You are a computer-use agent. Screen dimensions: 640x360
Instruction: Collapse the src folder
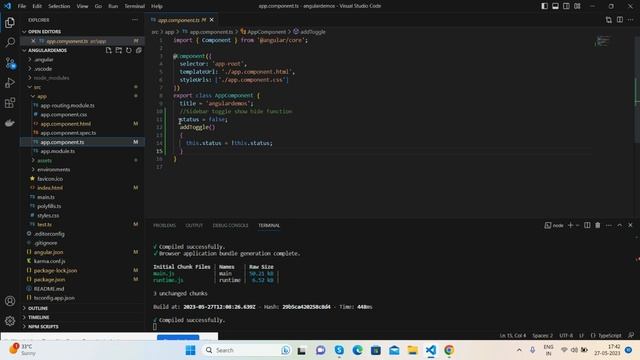[37, 87]
